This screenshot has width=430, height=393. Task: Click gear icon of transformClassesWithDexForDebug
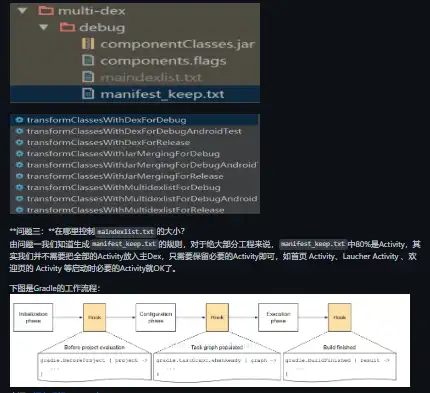(20, 120)
